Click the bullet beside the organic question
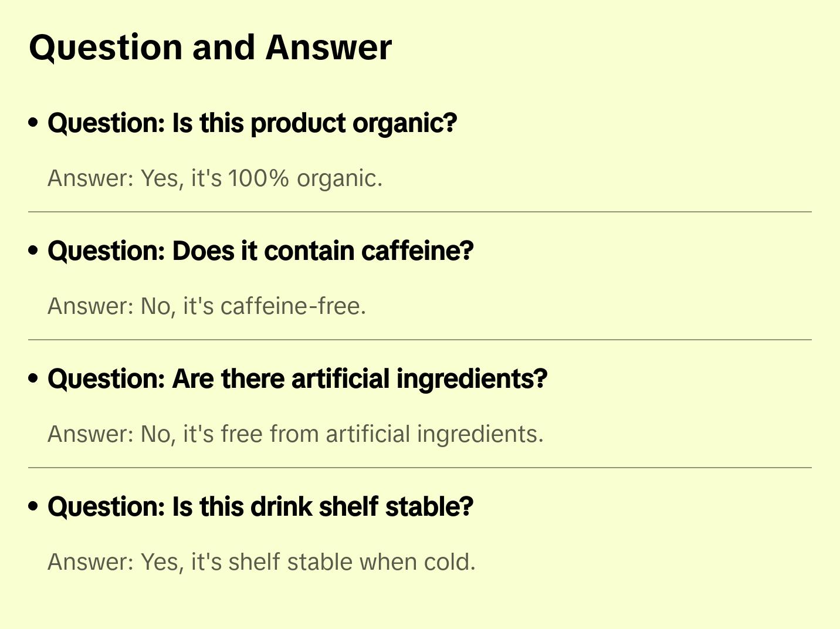This screenshot has width=840, height=629. pos(33,123)
